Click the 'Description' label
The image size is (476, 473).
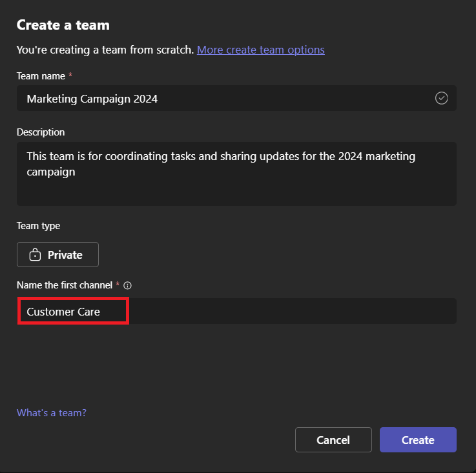(41, 132)
